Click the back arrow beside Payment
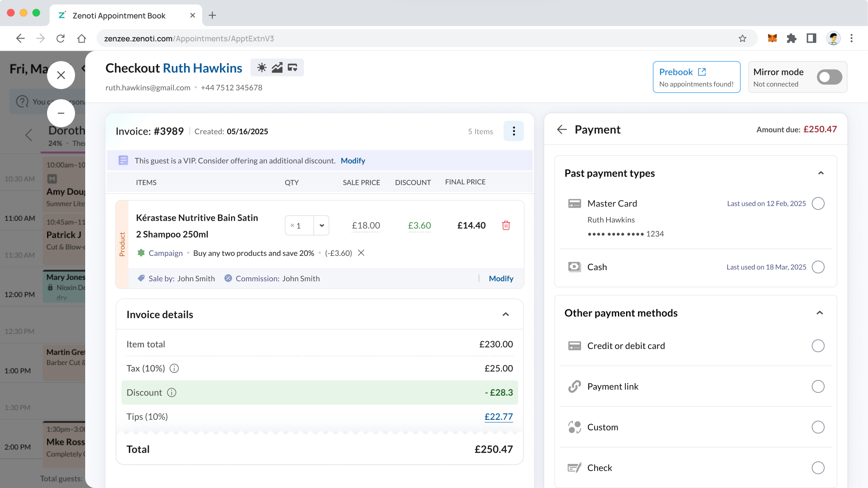Screen dimensions: 868x488 pos(562,130)
